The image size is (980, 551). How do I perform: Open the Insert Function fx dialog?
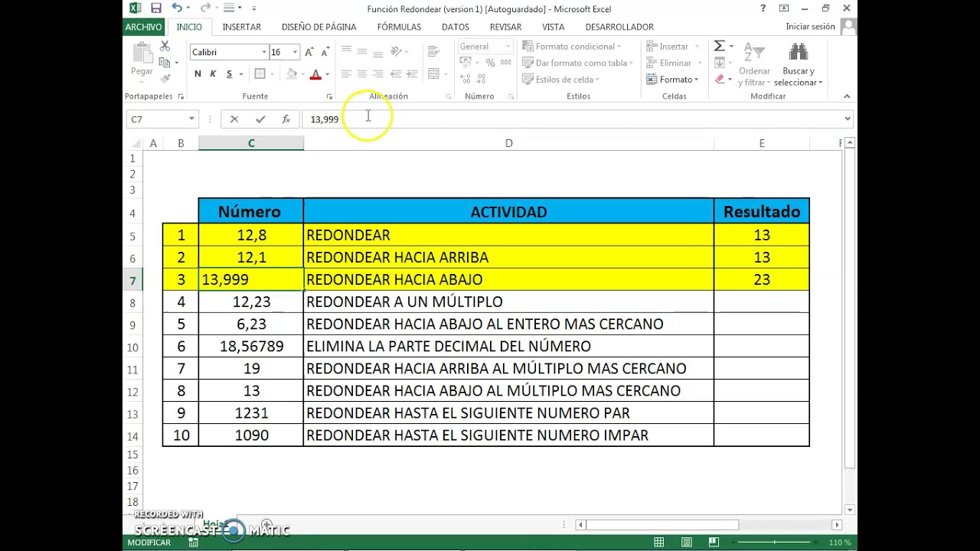click(286, 119)
